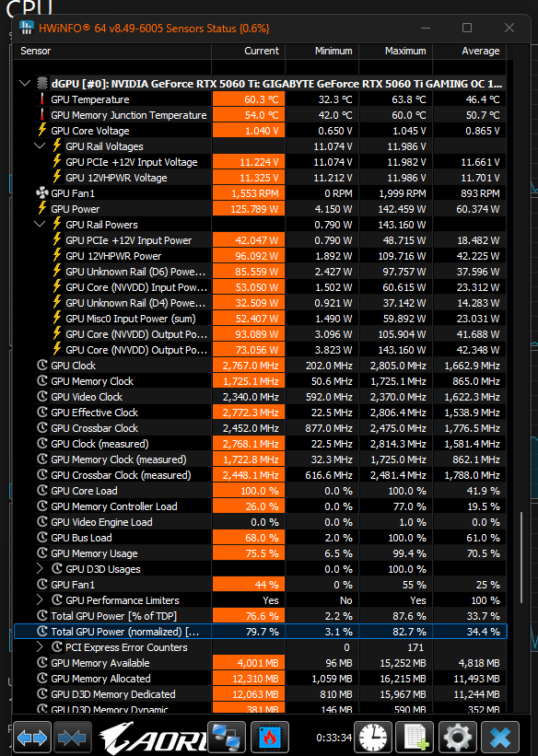This screenshot has width=538, height=756.
Task: Expand PCI Express Error Counters
Action: point(40,647)
